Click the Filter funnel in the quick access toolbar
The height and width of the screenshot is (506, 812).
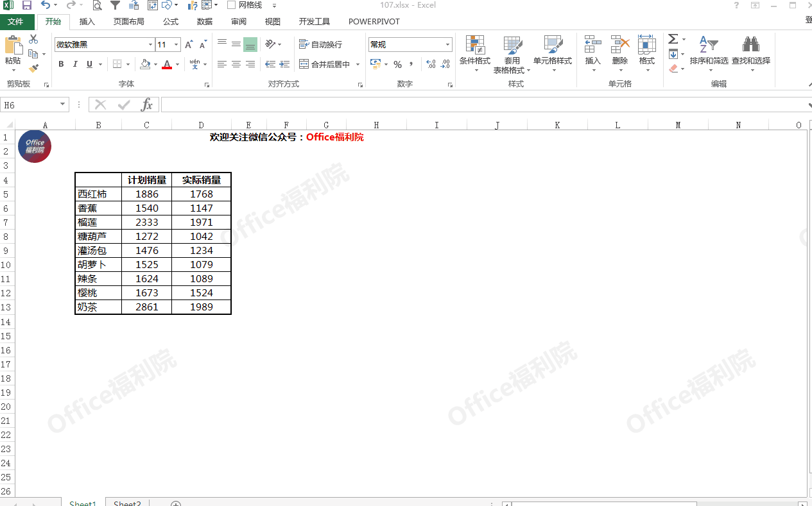(x=115, y=5)
